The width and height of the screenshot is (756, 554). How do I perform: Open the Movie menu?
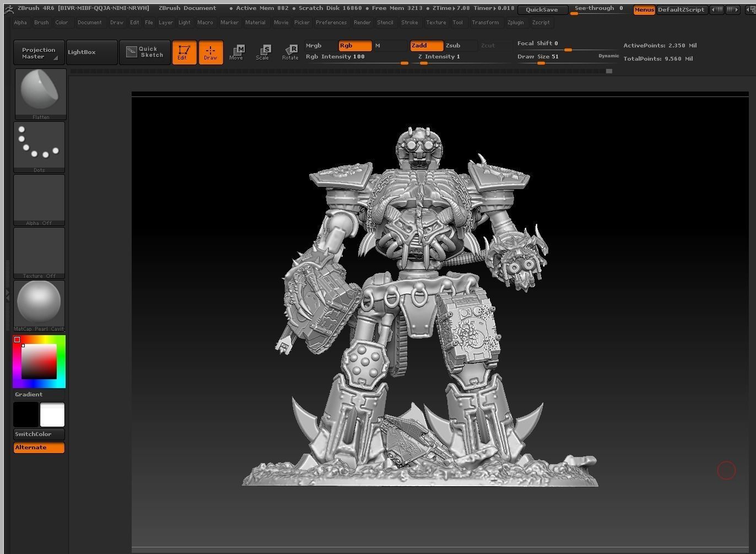pos(281,23)
